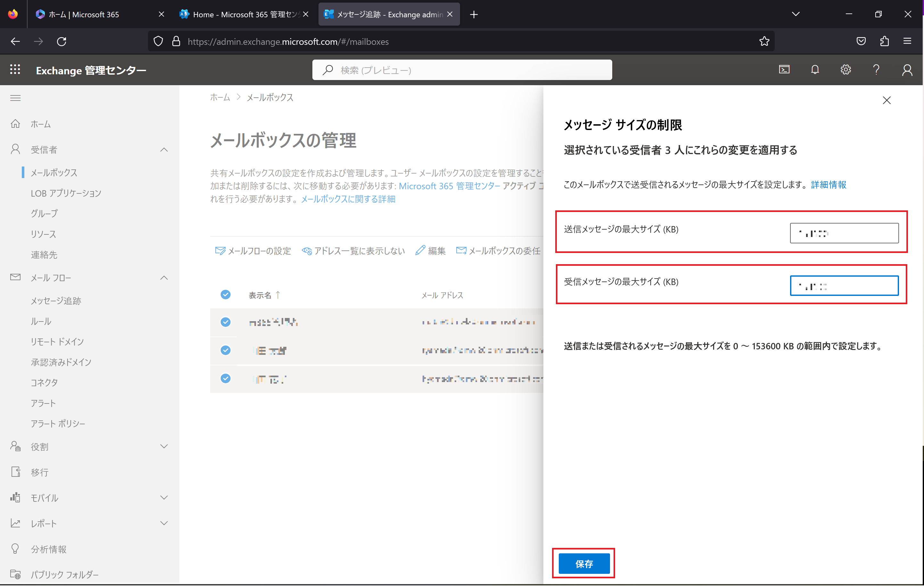Open the help question mark icon

coord(876,70)
